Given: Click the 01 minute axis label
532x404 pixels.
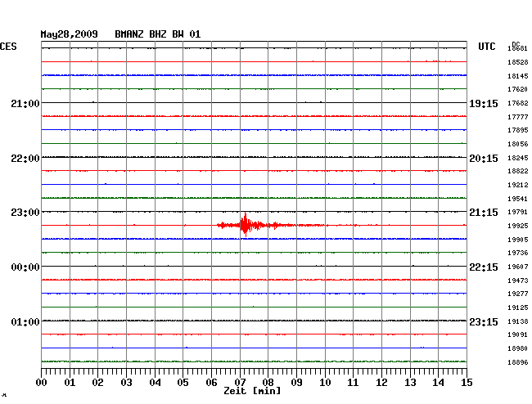Looking at the screenshot, I should pyautogui.click(x=70, y=383).
